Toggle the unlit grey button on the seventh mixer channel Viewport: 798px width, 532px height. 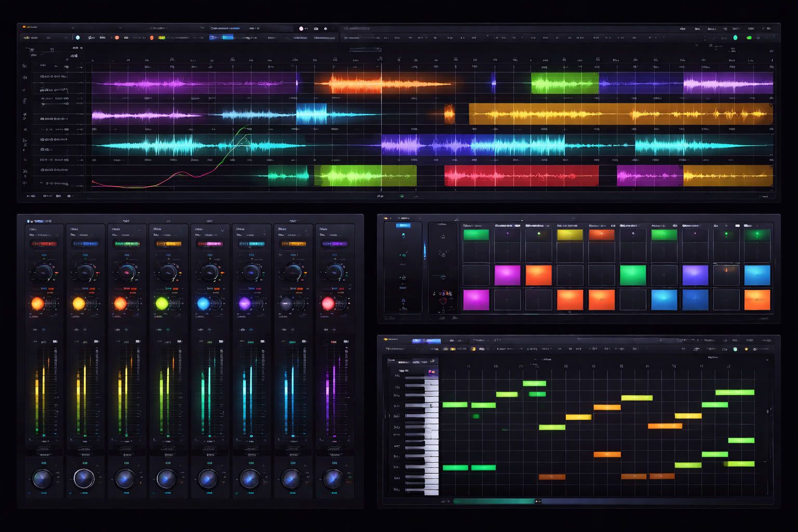tap(286, 303)
